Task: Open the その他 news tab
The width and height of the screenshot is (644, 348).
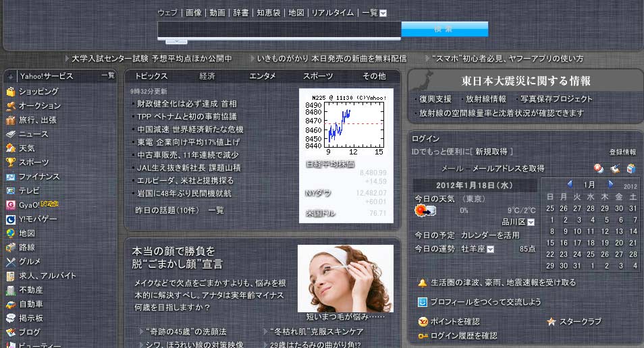Action: [374, 76]
